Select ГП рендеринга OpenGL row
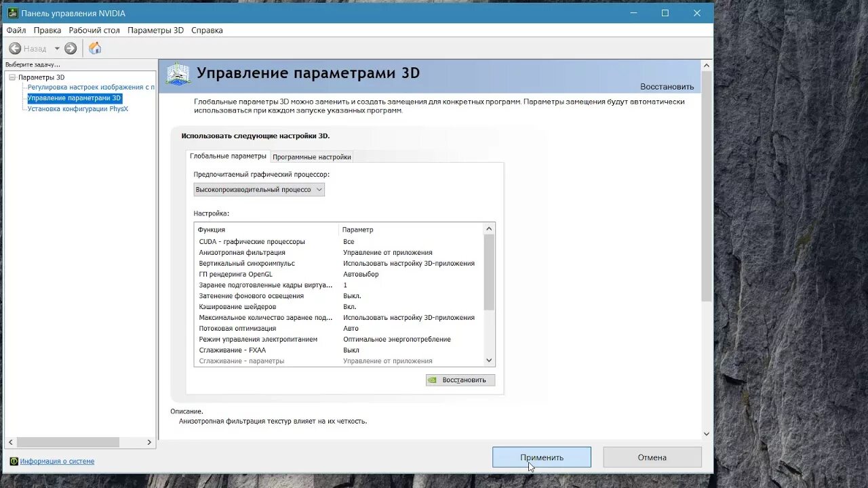The image size is (868, 488). point(339,274)
